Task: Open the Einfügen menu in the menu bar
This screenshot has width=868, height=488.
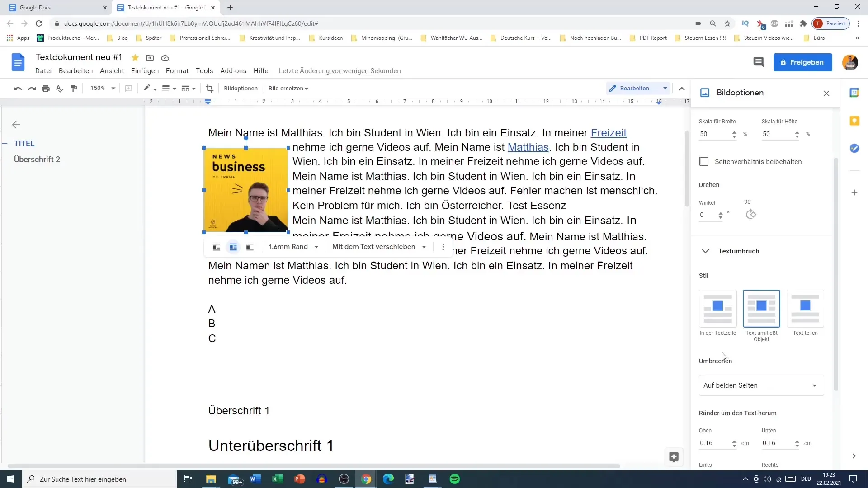Action: (144, 71)
